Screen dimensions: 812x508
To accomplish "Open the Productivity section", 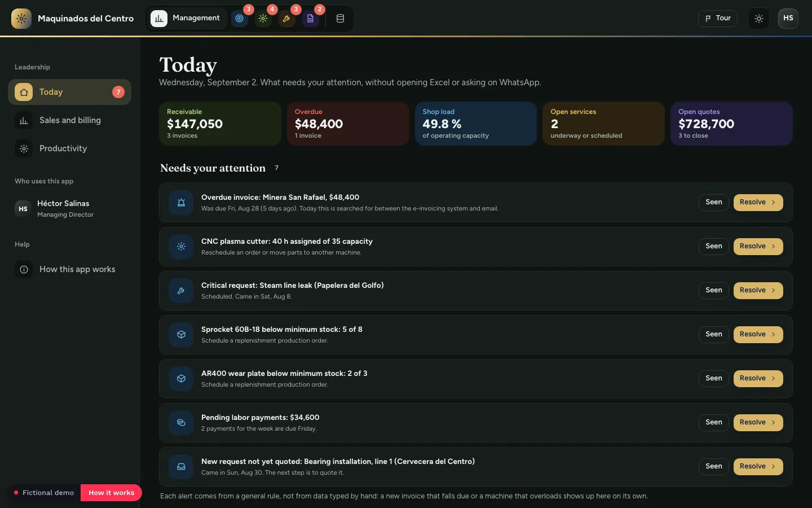I will pos(69,148).
